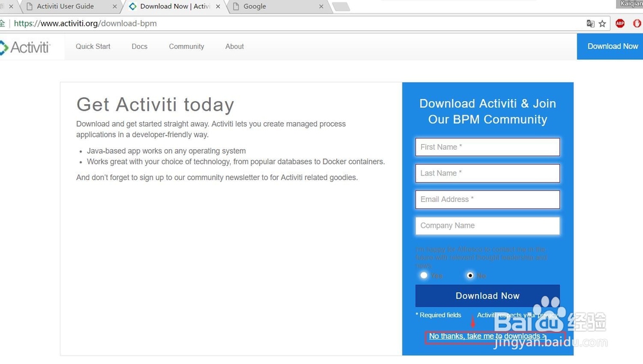Viewport: 643px width, 364px height.
Task: Open the Quick Start menu item
Action: (x=93, y=46)
